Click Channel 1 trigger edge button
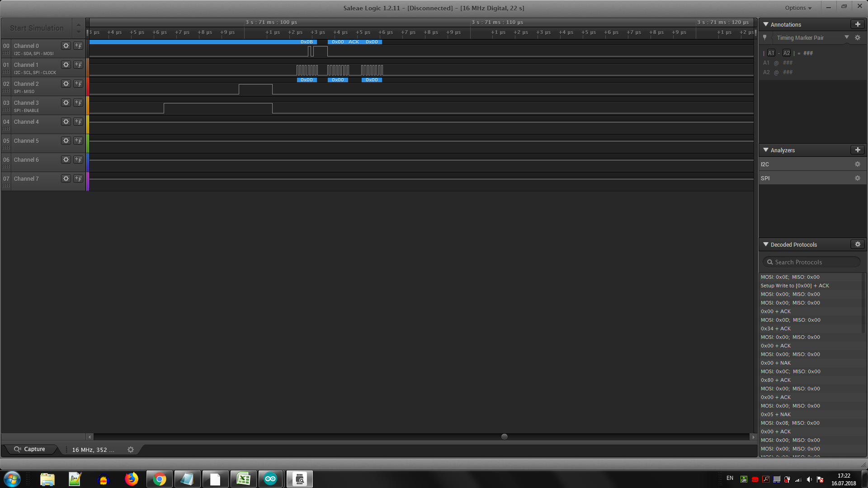The image size is (868, 488). (78, 65)
